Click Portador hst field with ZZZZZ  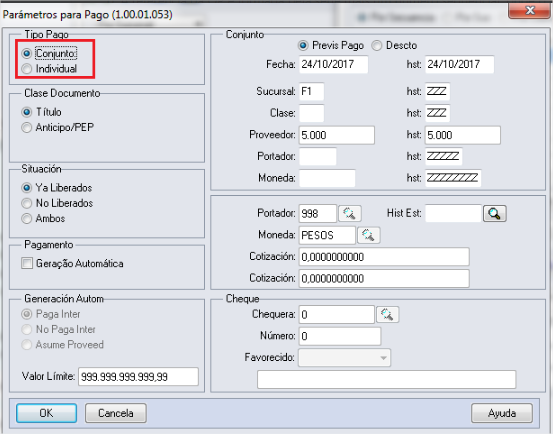point(443,157)
